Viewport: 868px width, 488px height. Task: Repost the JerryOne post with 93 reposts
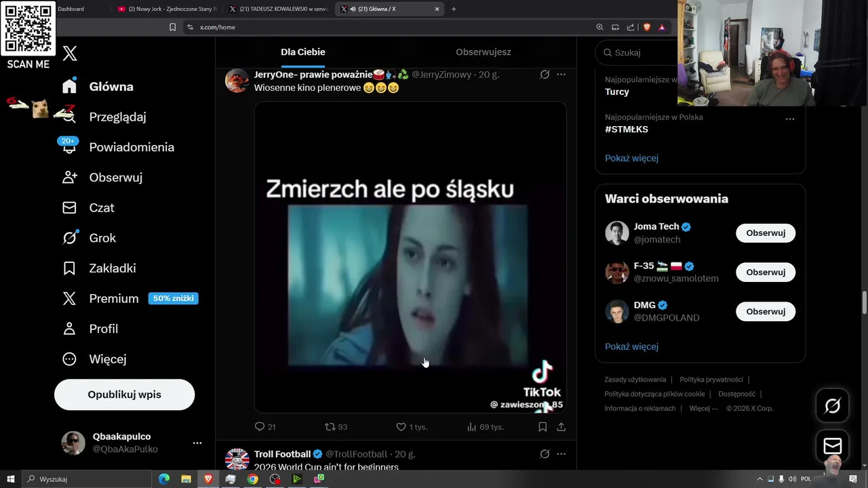(336, 426)
